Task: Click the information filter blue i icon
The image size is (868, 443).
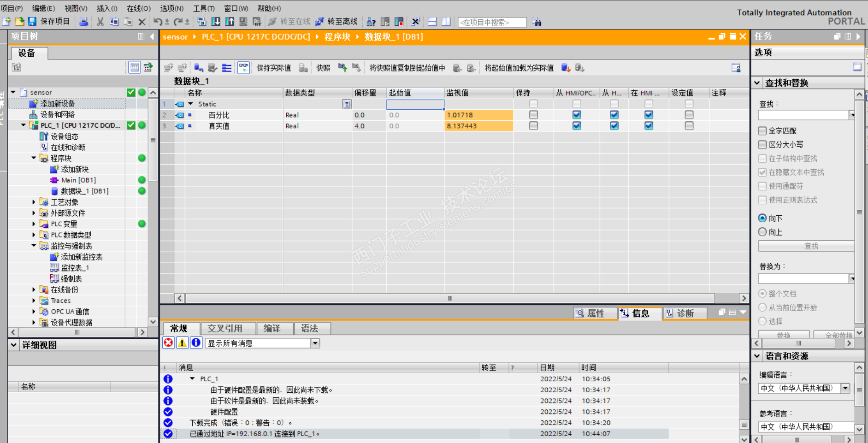Action: (196, 343)
